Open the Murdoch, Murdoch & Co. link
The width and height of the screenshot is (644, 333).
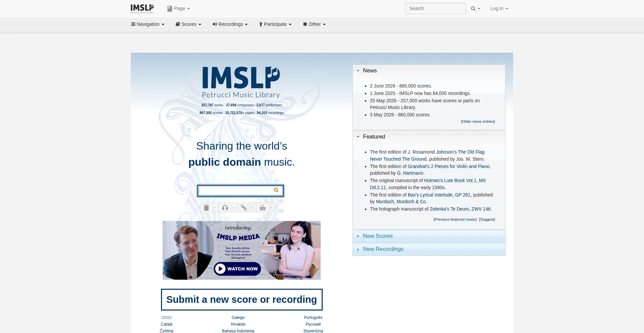pos(401,202)
